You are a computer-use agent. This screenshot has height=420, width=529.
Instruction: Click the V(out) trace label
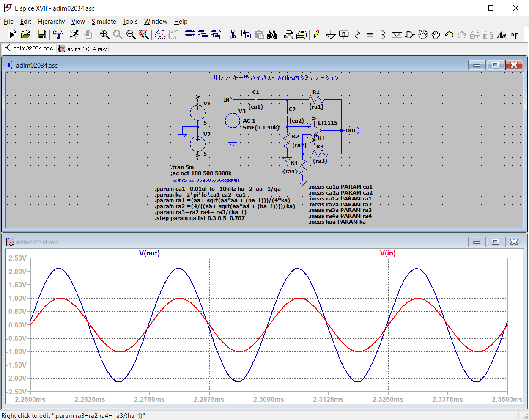(x=149, y=253)
